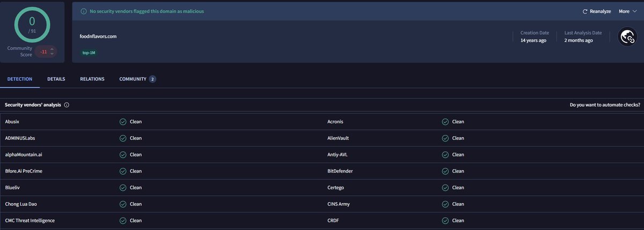Viewport: 644px width, 230px height.
Task: Click the CINS Army vendor name
Action: pyautogui.click(x=339, y=204)
